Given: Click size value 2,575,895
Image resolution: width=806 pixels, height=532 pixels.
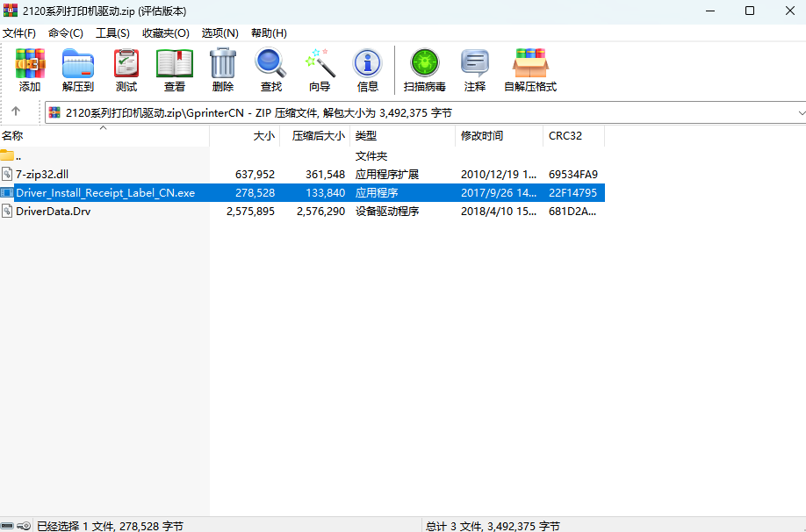Looking at the screenshot, I should [x=250, y=212].
